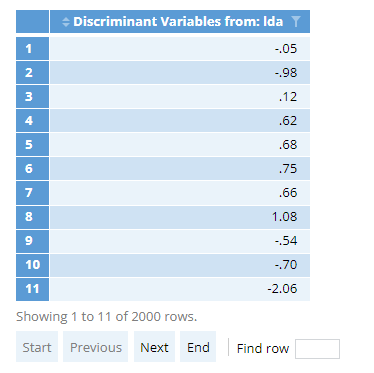The image size is (374, 373).
Task: Select row header number 5
Action: click(x=32, y=145)
